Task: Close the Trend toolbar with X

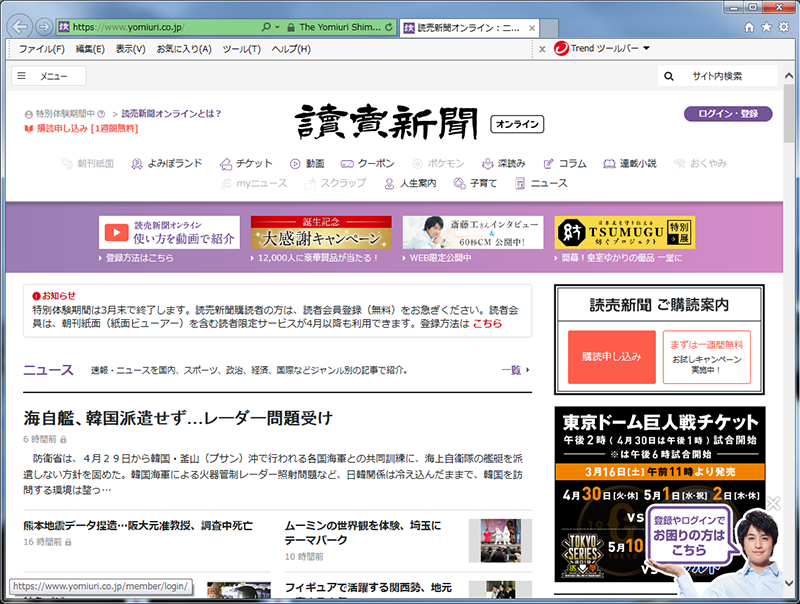Action: coord(542,49)
